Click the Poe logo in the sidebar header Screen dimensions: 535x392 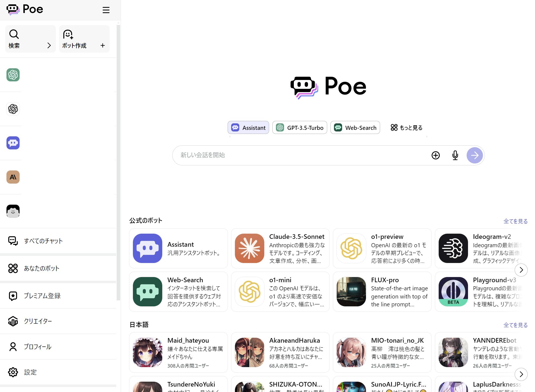pyautogui.click(x=25, y=9)
